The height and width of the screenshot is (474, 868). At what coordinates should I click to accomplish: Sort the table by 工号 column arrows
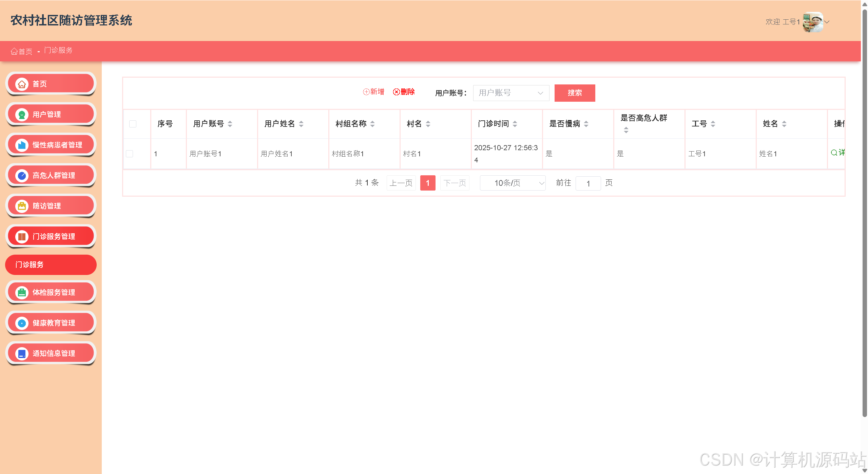click(x=713, y=124)
